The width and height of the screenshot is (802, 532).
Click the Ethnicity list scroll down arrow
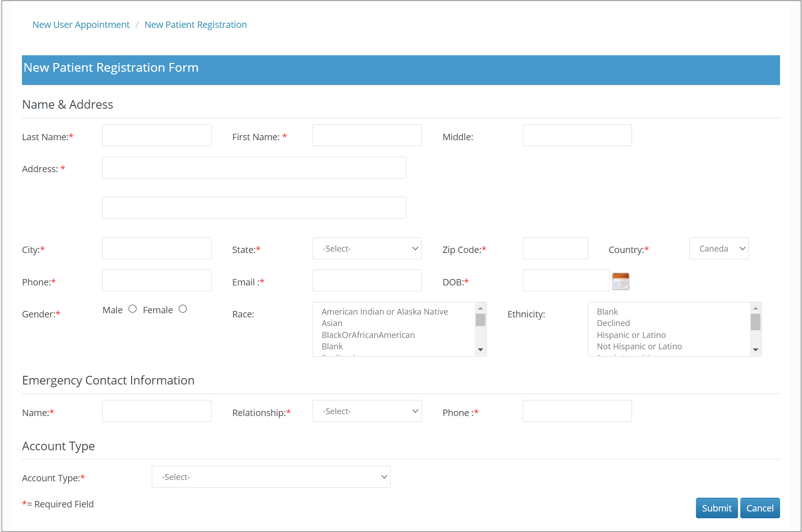pos(755,350)
